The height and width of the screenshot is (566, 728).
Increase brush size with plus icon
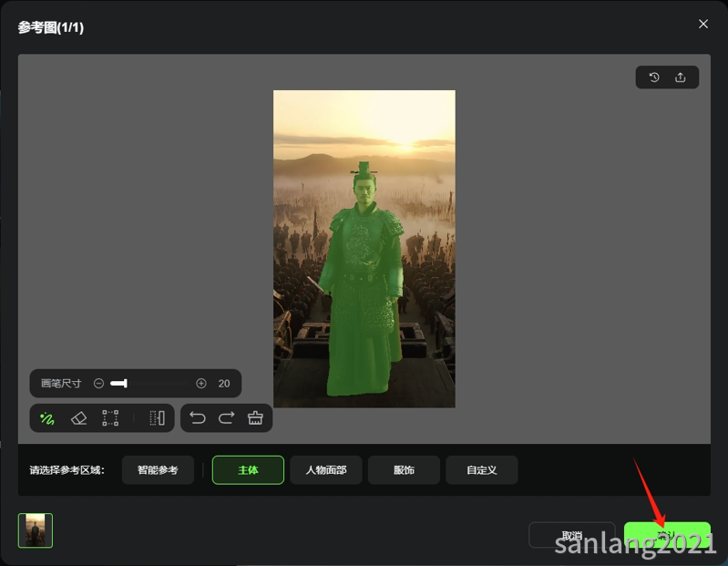pos(201,384)
